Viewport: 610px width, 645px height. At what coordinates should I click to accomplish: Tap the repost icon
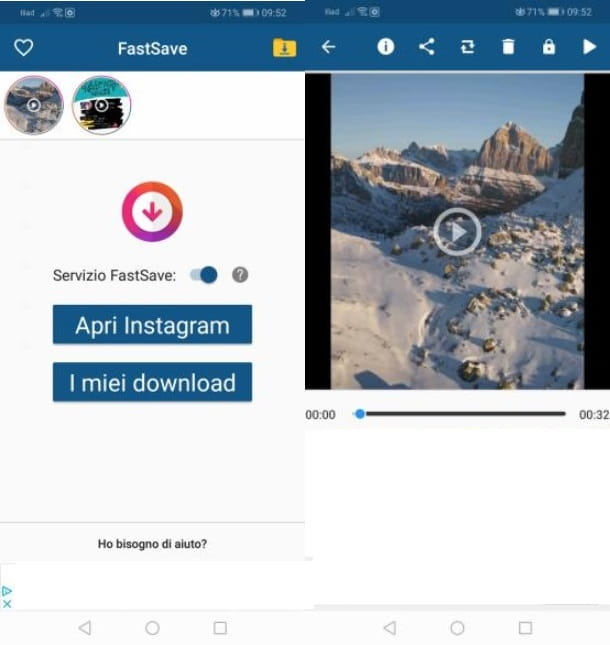467,47
